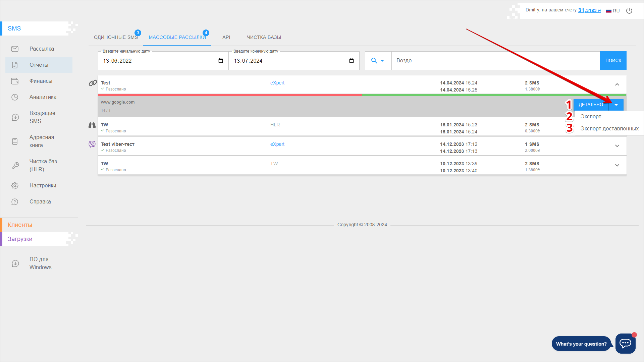Expand the Test viber-тест campaign row
The width and height of the screenshot is (644, 362).
pos(617,146)
